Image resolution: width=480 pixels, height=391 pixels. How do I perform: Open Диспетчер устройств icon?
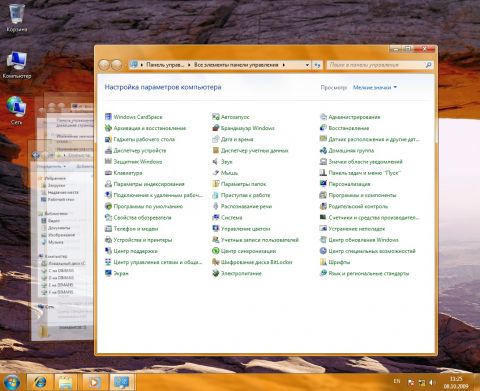click(x=108, y=150)
